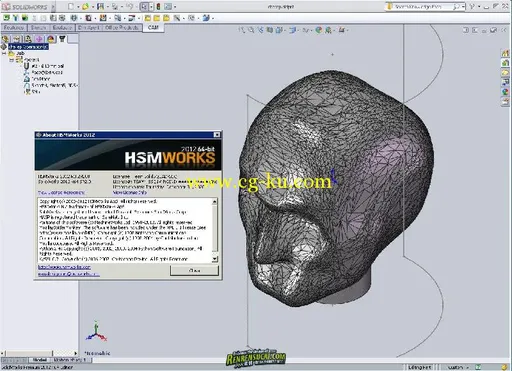Viewport: 512px width, 371px height.
Task: Open the Options icon in top toolbar
Action: click(168, 6)
